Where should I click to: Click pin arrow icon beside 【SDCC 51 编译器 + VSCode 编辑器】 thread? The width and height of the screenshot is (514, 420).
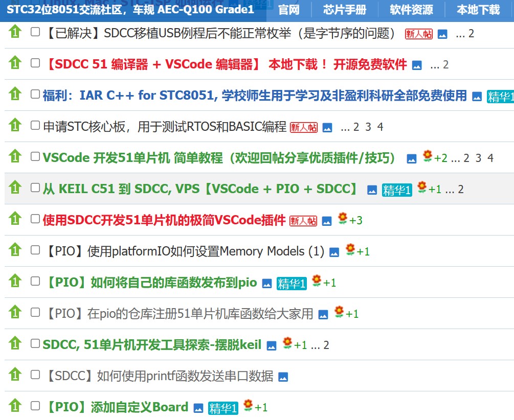pyautogui.click(x=15, y=63)
